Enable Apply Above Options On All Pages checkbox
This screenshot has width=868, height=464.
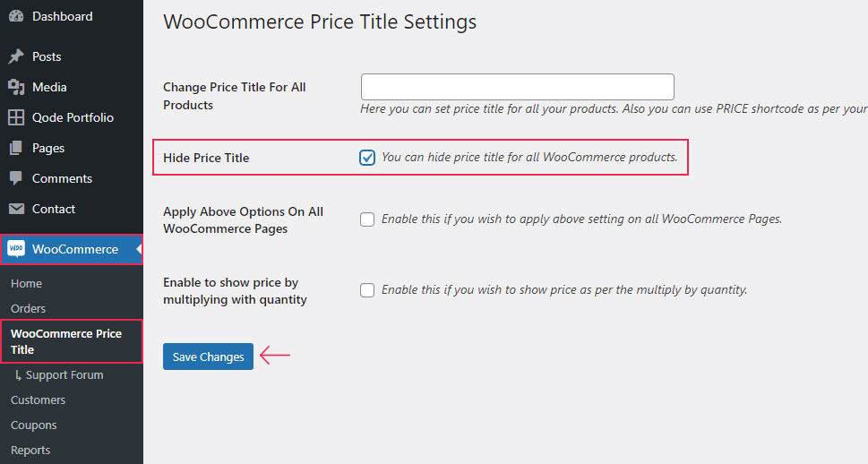(x=367, y=219)
